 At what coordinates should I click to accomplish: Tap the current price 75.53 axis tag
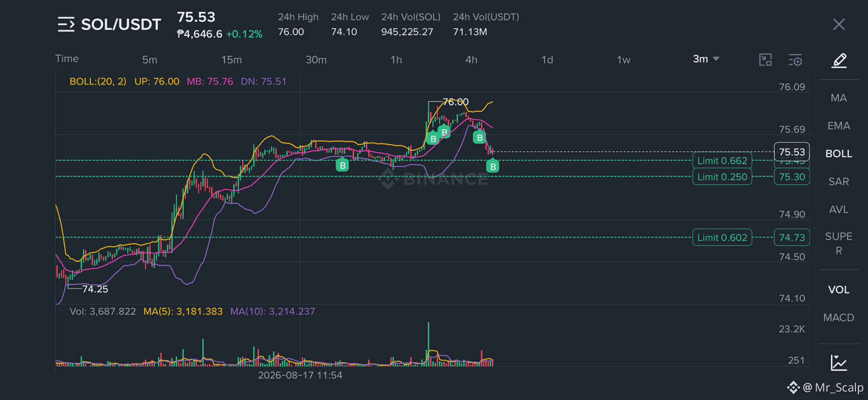(x=792, y=152)
